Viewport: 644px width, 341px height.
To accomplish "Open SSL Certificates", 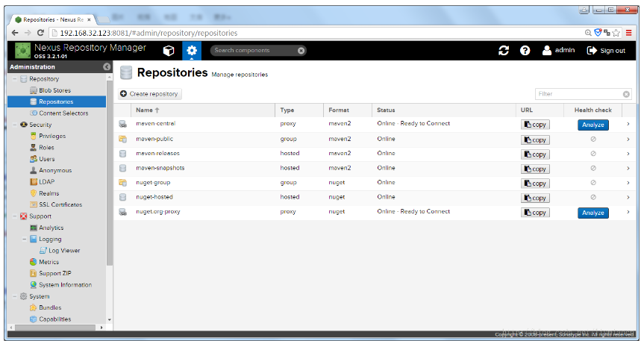I will tap(60, 204).
